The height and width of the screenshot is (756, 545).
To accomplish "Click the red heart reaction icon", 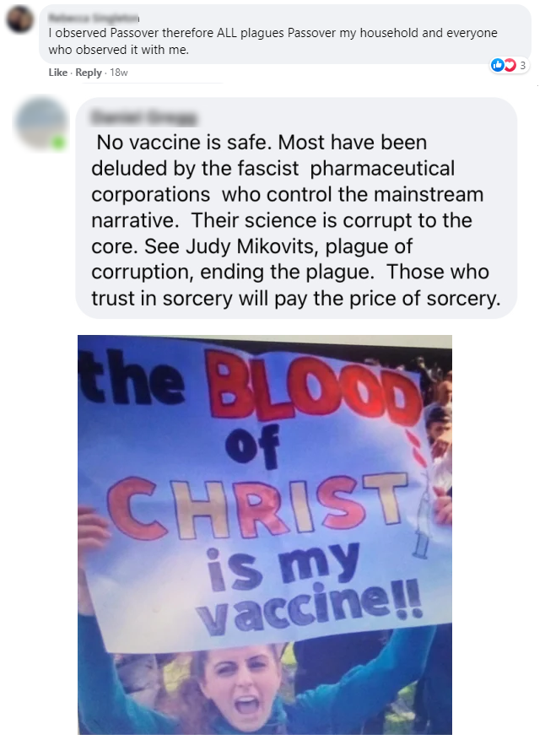I will pyautogui.click(x=510, y=65).
